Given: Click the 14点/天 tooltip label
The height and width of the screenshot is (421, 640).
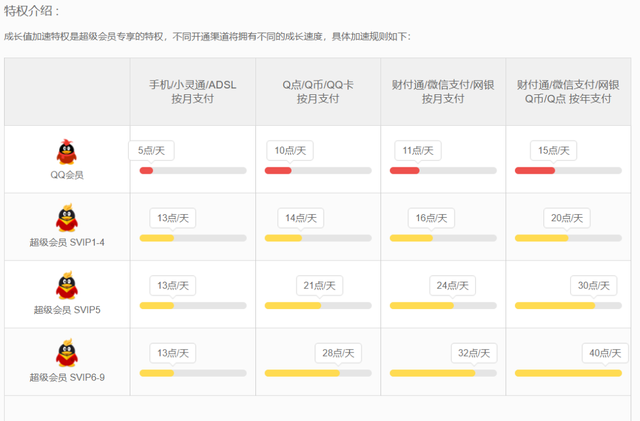Looking at the screenshot, I should click(301, 218).
